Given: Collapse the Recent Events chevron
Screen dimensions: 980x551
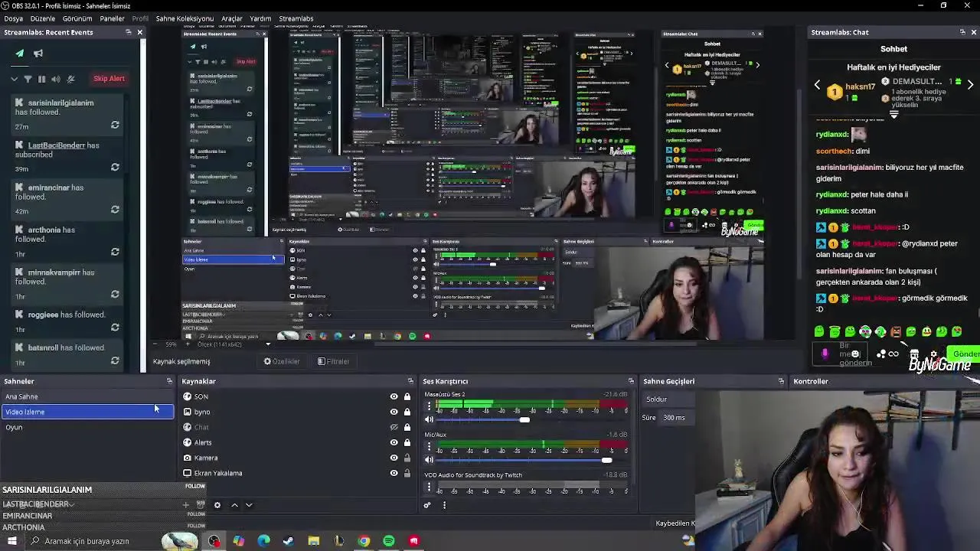Looking at the screenshot, I should (14, 79).
